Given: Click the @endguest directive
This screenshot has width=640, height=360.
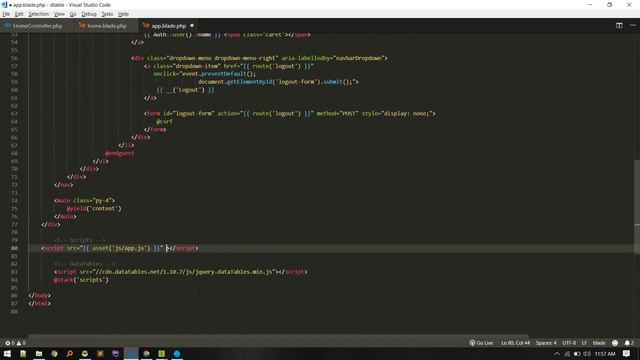Looking at the screenshot, I should point(119,153).
